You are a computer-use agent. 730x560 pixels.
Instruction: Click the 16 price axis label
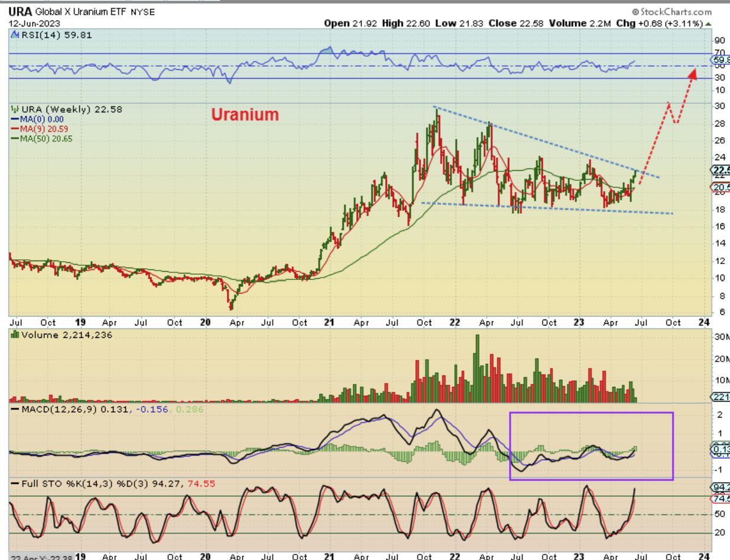tap(719, 226)
